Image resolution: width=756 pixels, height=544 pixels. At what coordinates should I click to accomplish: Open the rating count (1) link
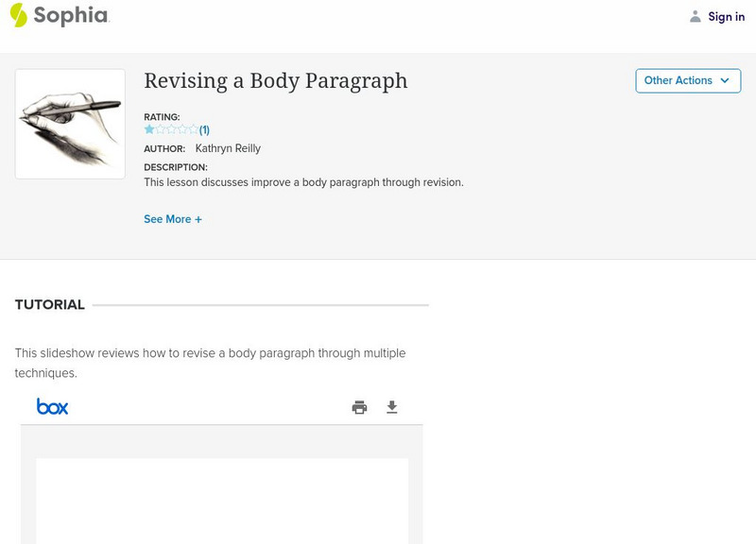(204, 130)
